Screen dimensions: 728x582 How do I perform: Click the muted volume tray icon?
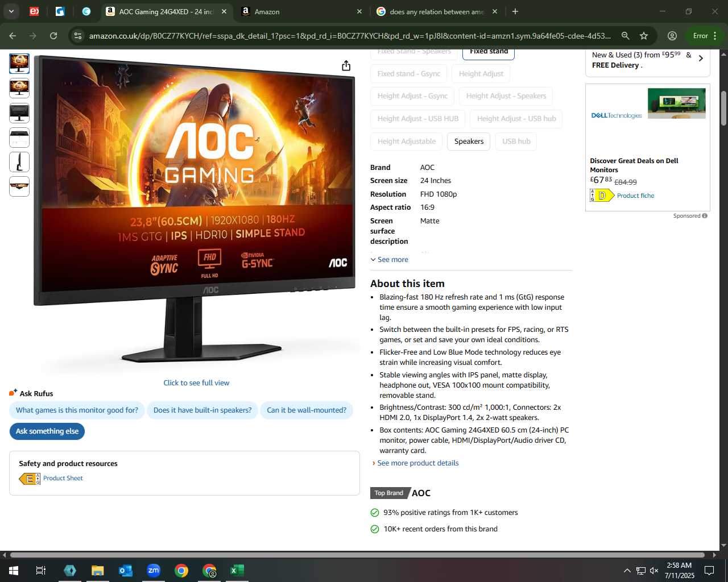click(x=654, y=571)
